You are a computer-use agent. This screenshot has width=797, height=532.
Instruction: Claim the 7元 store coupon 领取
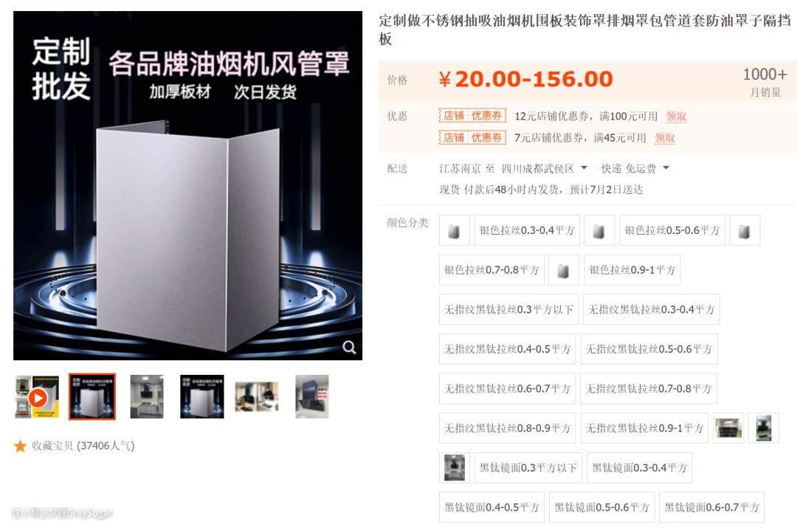click(x=665, y=138)
